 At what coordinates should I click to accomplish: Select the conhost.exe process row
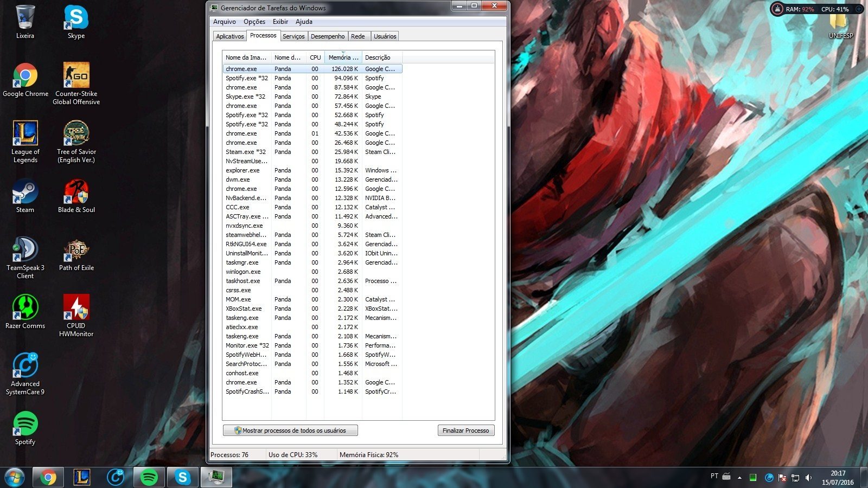[312, 373]
